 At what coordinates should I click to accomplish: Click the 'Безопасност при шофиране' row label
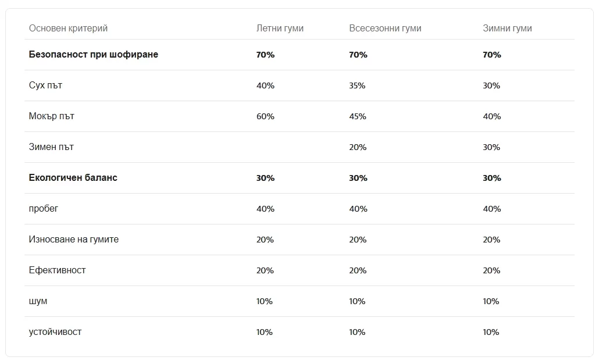point(94,55)
